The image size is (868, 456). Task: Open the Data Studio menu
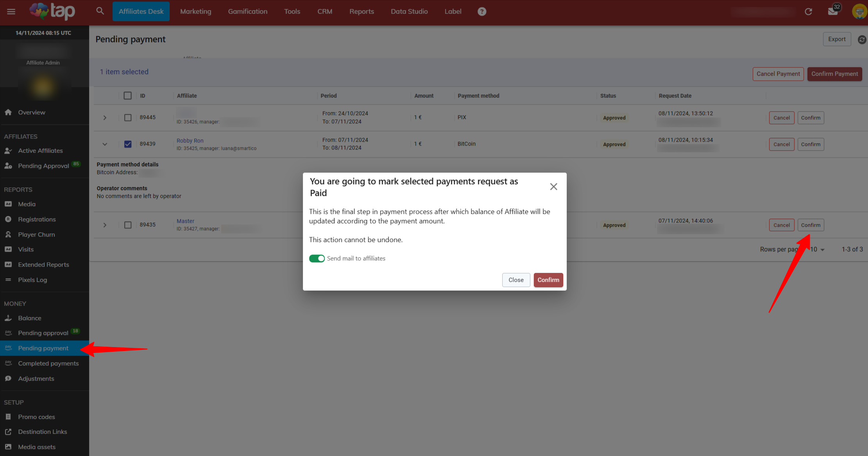[x=409, y=11]
